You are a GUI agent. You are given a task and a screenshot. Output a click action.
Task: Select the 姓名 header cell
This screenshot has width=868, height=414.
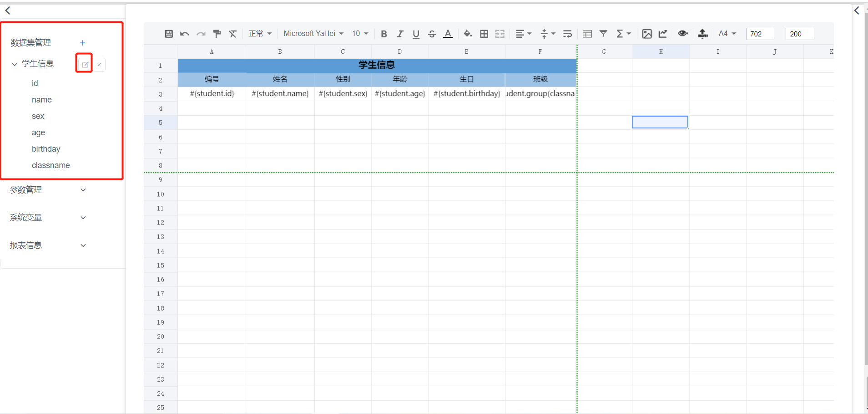[280, 80]
